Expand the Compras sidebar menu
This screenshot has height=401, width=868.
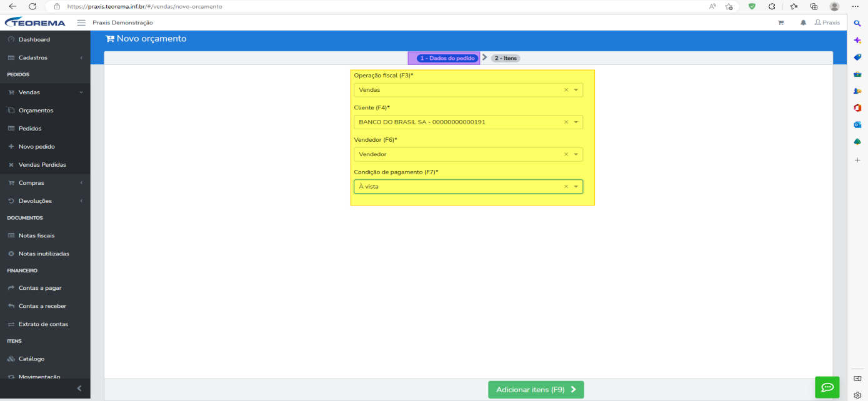(45, 182)
